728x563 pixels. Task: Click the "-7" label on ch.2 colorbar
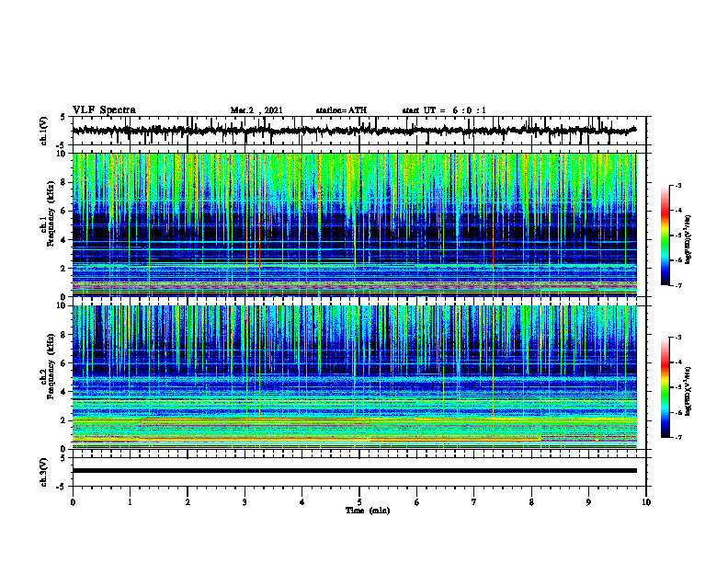click(677, 437)
